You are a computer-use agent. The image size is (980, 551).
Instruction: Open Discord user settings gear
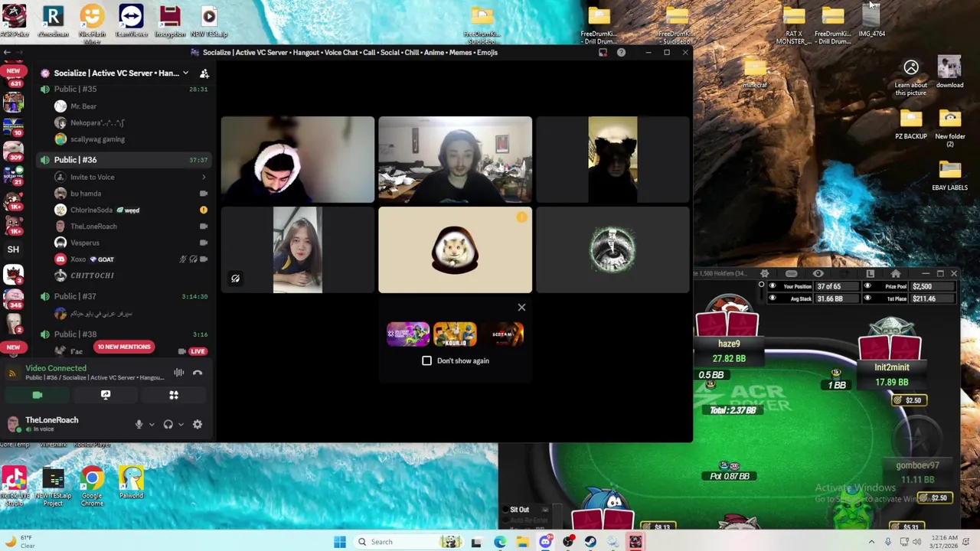click(198, 424)
